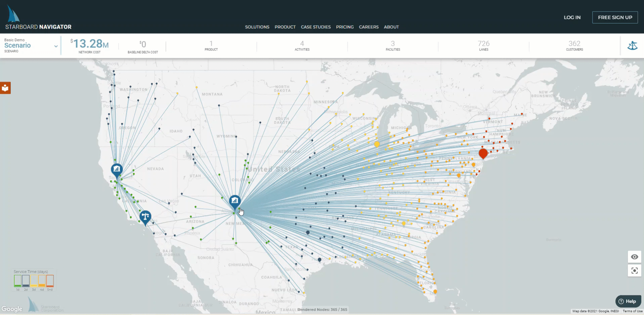
Task: Open the orange box panel on left edge
Action: coord(5,88)
